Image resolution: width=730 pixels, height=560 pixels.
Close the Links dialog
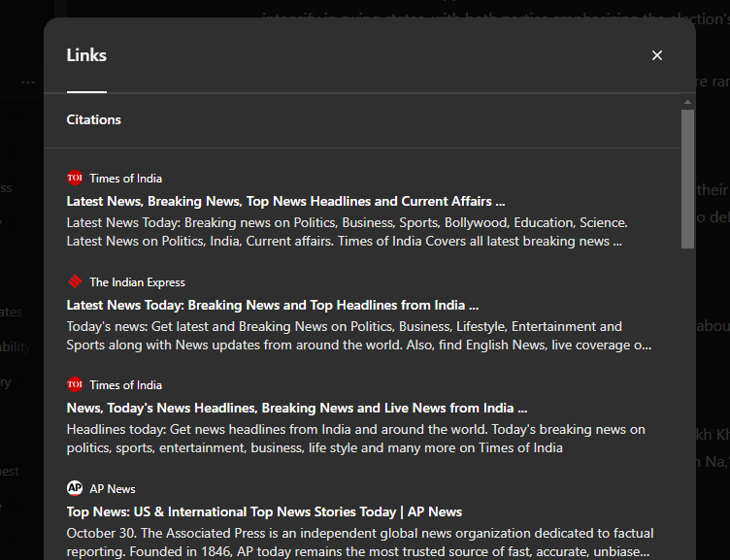tap(657, 55)
